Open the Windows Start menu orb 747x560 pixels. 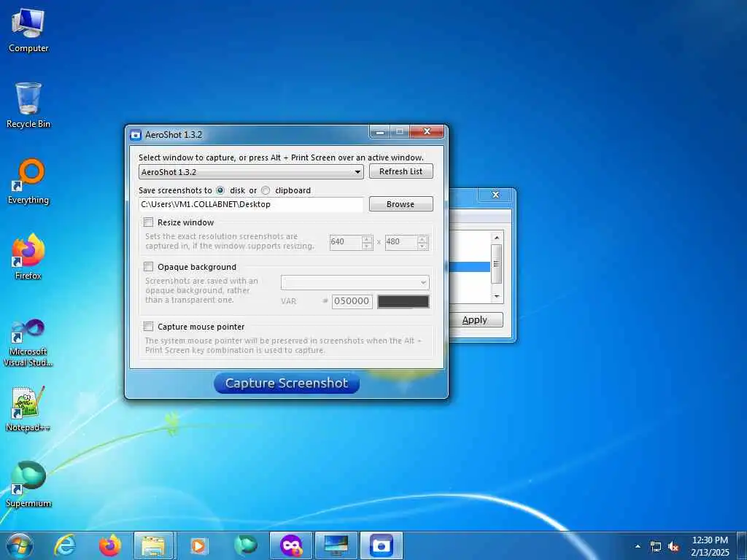click(20, 545)
